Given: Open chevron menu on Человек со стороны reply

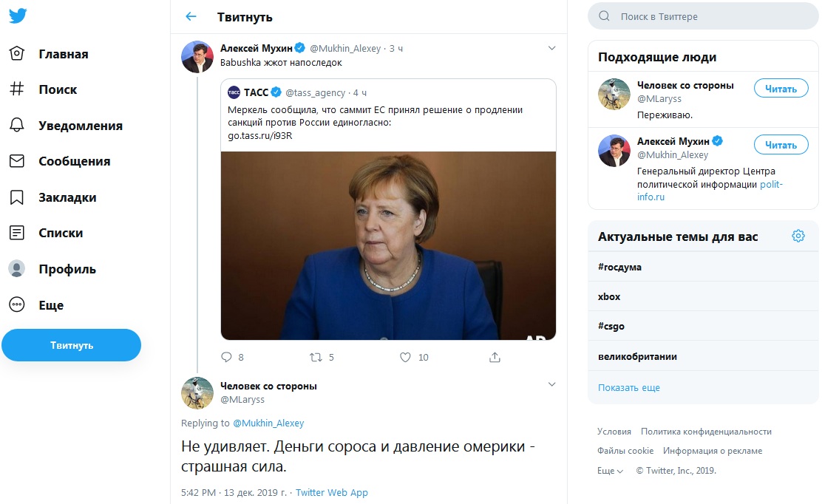Looking at the screenshot, I should (x=551, y=384).
